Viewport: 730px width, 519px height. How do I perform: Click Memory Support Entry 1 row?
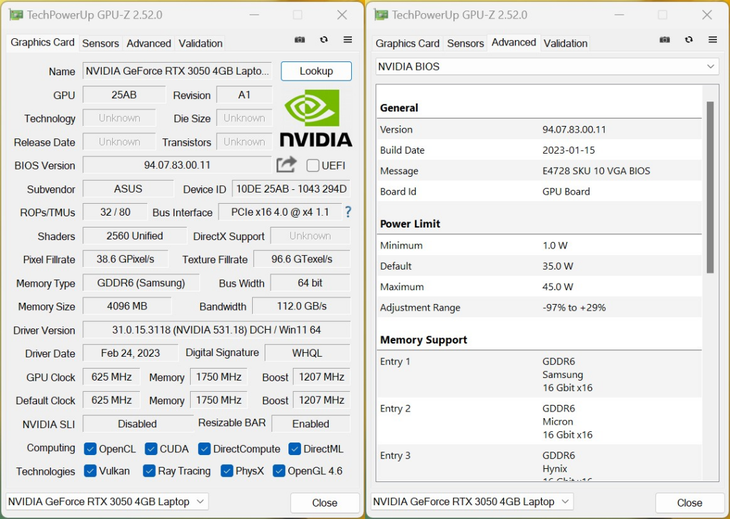(x=540, y=374)
